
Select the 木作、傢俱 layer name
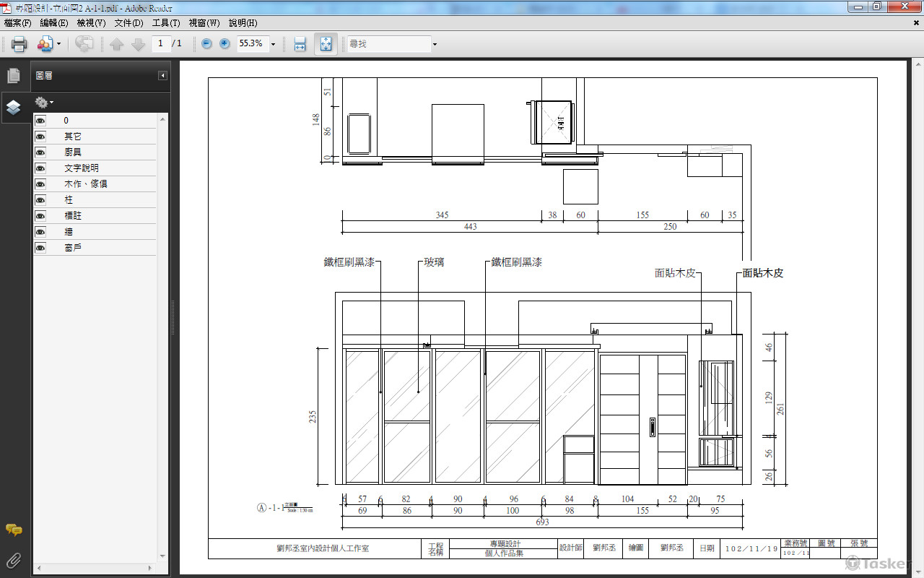pyautogui.click(x=85, y=184)
